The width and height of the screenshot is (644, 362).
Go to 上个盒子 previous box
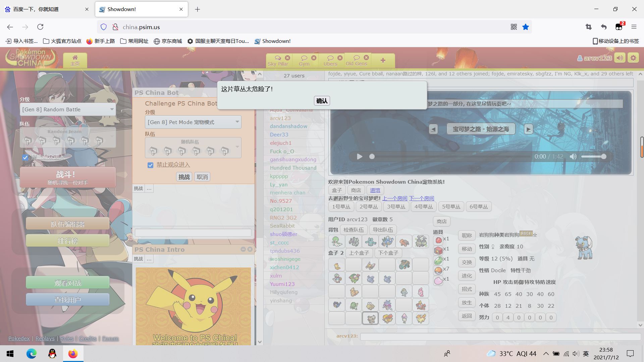[359, 253]
